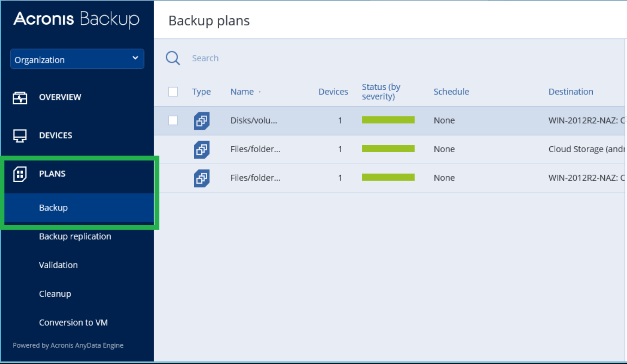Click device count of Disks/volu... plan
The height and width of the screenshot is (364, 627).
[340, 120]
